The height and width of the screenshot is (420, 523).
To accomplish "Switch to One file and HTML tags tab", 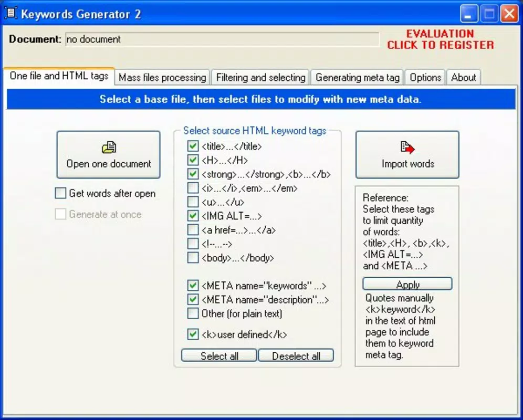I will pos(59,76).
